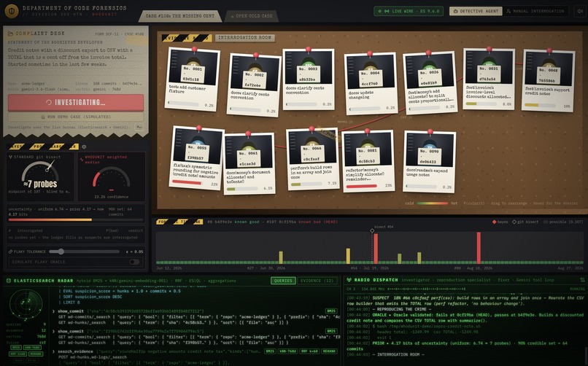Click the Standard git bisect branch icon
This screenshot has height=366, width=588.
(x=10, y=157)
